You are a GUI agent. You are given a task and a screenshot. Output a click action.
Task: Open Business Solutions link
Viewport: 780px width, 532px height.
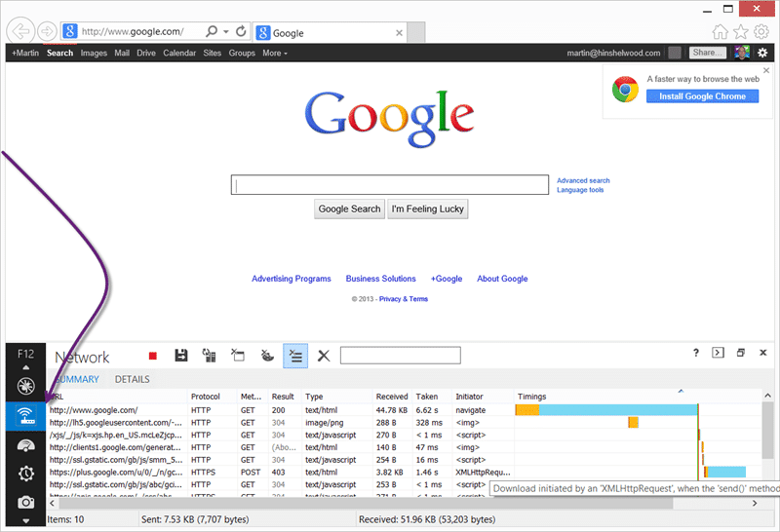tap(380, 279)
